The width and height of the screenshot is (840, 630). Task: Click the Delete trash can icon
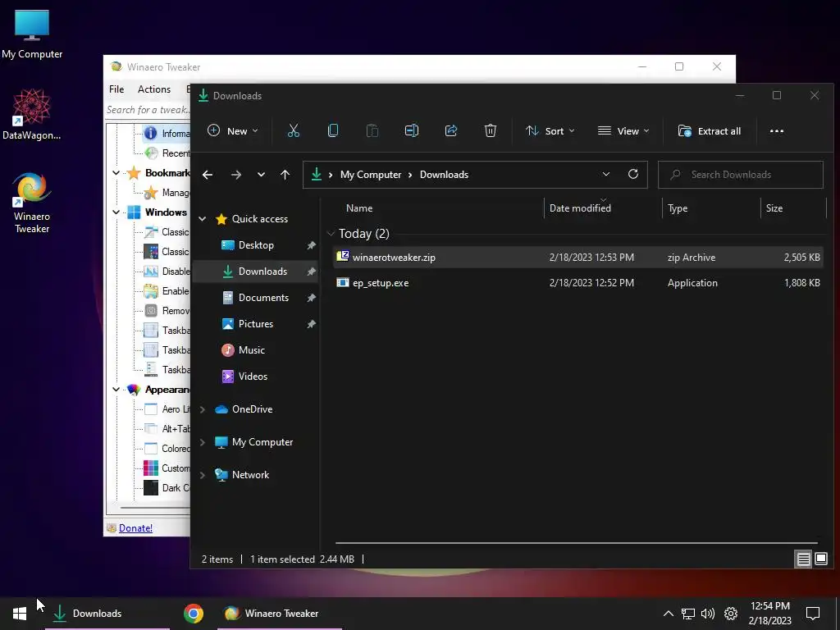(491, 130)
